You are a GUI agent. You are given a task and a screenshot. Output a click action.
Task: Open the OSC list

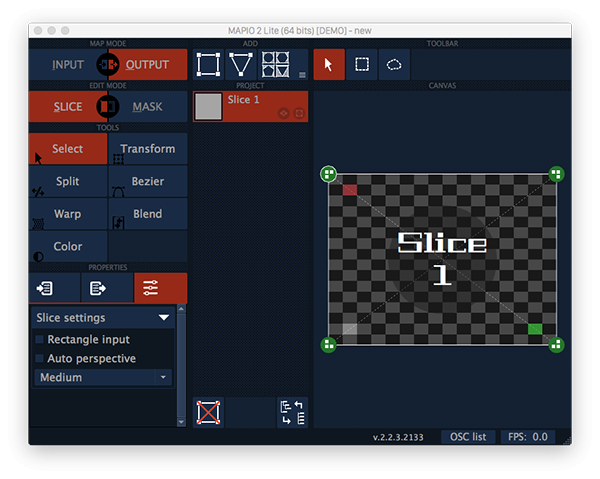(x=468, y=437)
